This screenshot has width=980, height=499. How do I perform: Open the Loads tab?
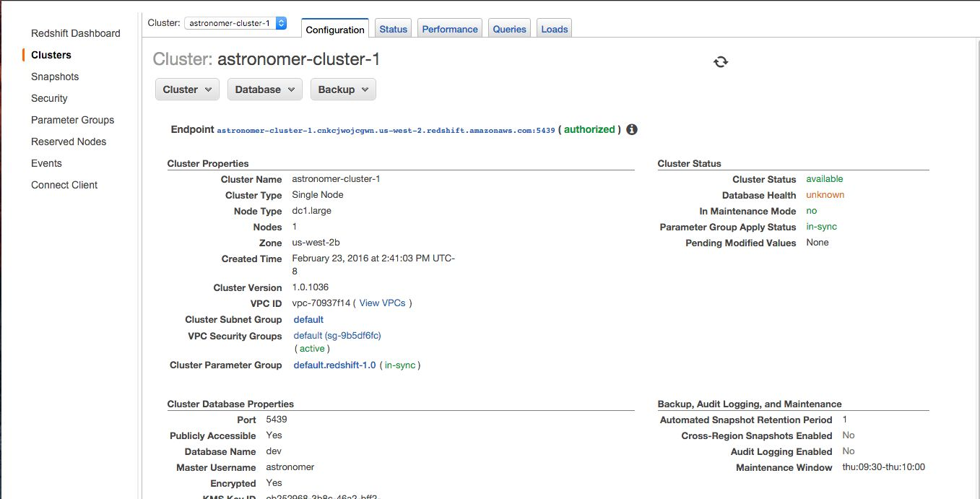(x=555, y=30)
